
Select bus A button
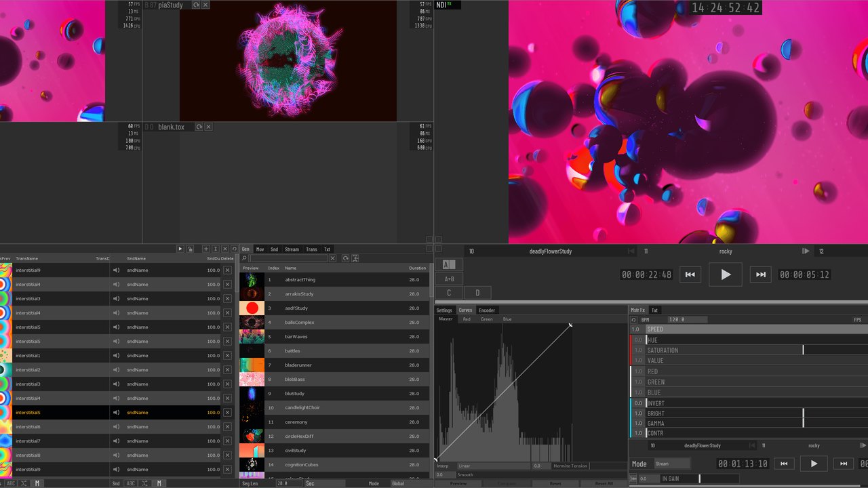(x=449, y=264)
